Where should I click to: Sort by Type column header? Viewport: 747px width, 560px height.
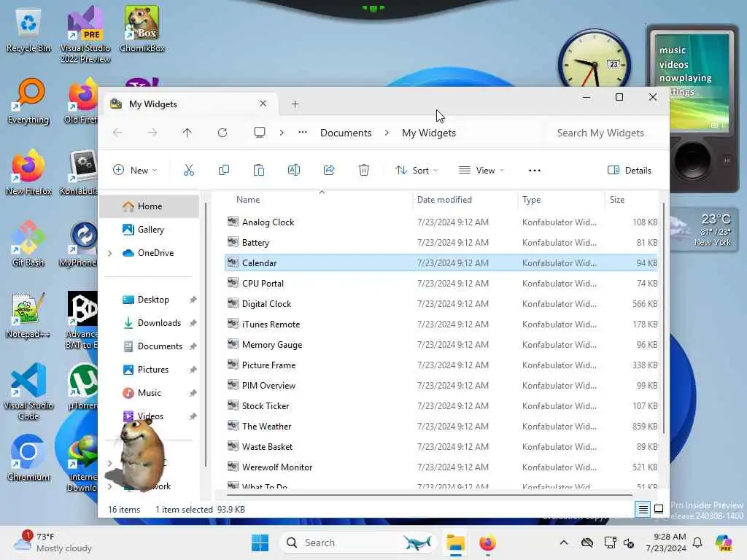pyautogui.click(x=560, y=200)
